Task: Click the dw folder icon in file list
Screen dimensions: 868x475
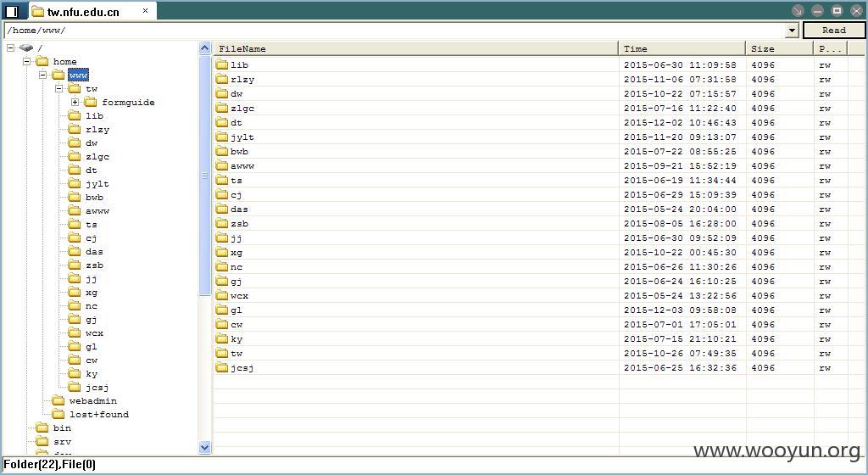Action: [222, 93]
